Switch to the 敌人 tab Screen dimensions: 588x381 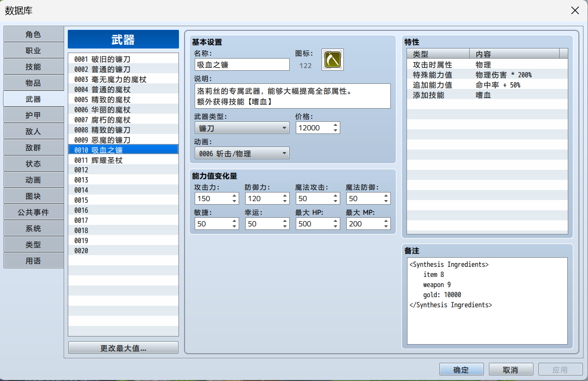[33, 131]
